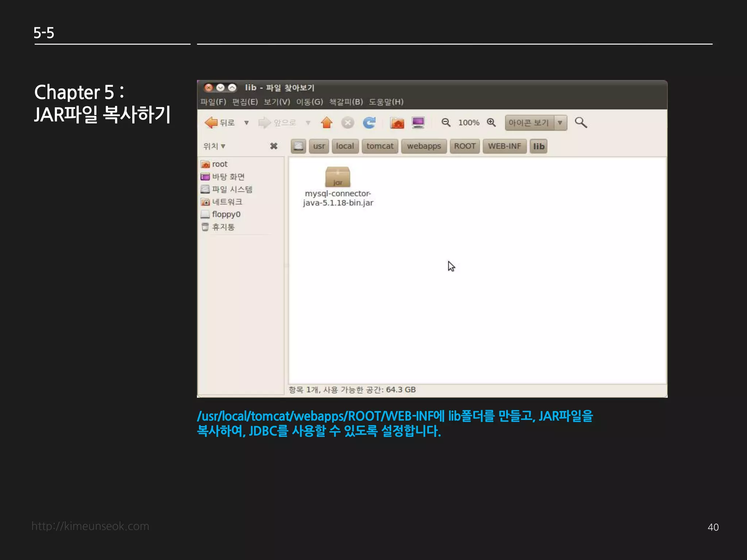Open the home folder icon
Image resolution: width=747 pixels, height=560 pixels.
397,123
